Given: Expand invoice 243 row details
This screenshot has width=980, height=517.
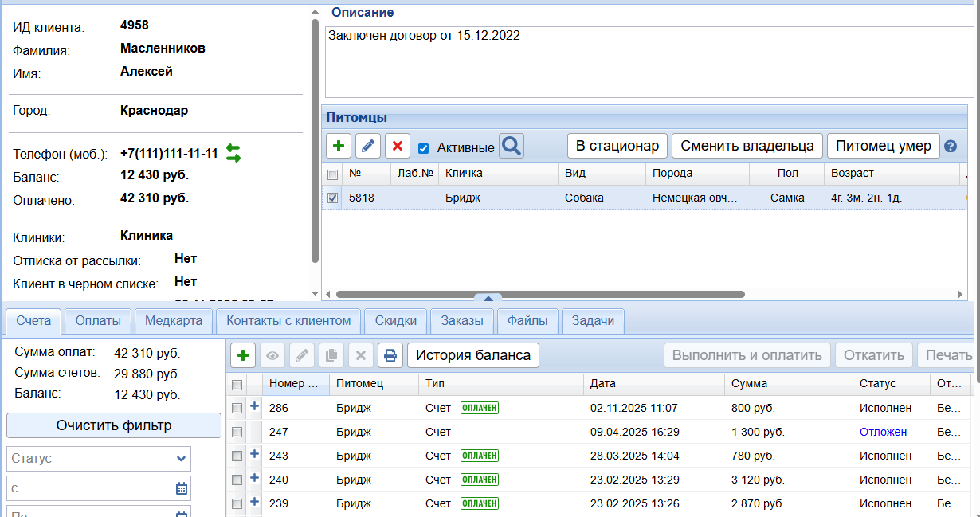Looking at the screenshot, I should 255,455.
